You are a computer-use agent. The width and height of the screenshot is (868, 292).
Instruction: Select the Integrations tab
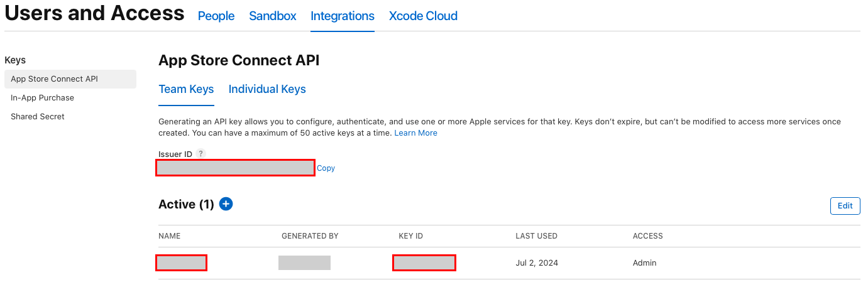click(x=343, y=16)
